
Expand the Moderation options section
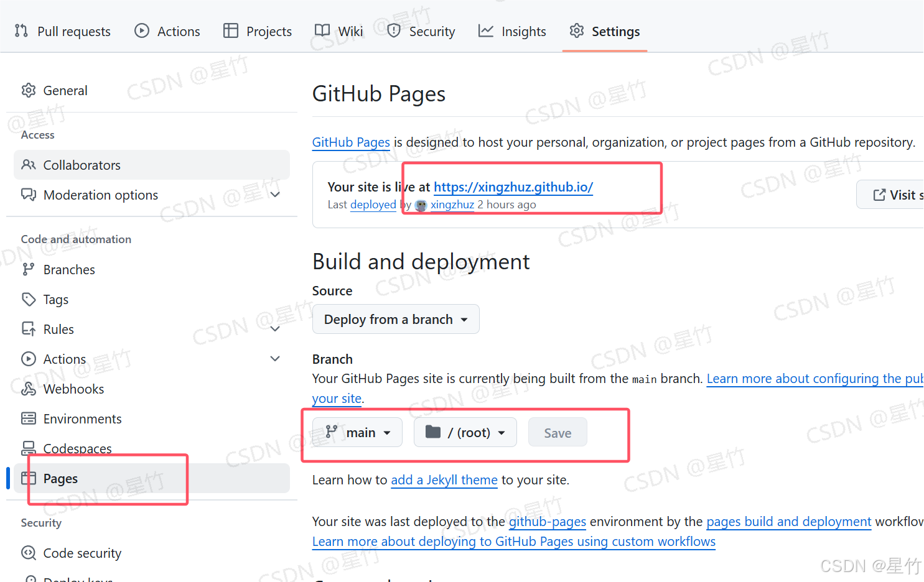[x=275, y=195]
